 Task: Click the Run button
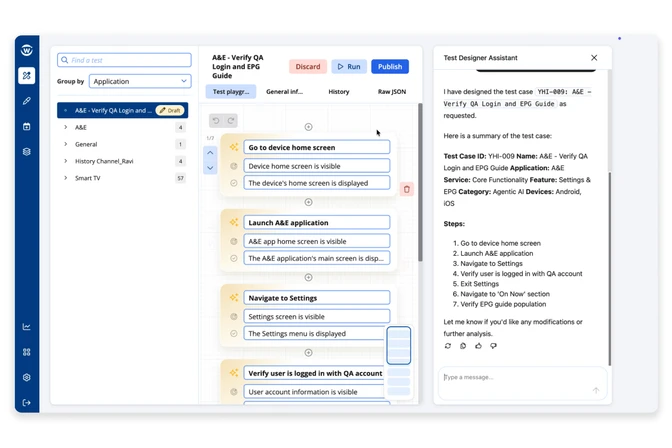pyautogui.click(x=349, y=66)
